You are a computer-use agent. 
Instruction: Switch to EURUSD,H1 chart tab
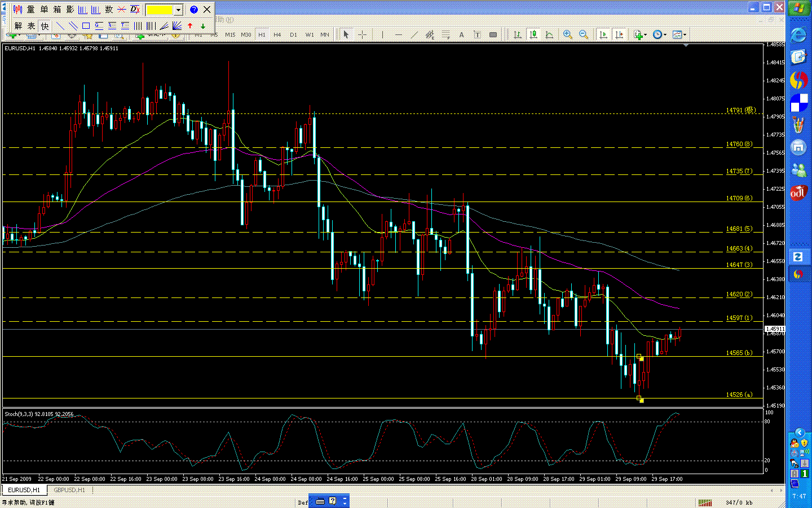click(x=24, y=490)
